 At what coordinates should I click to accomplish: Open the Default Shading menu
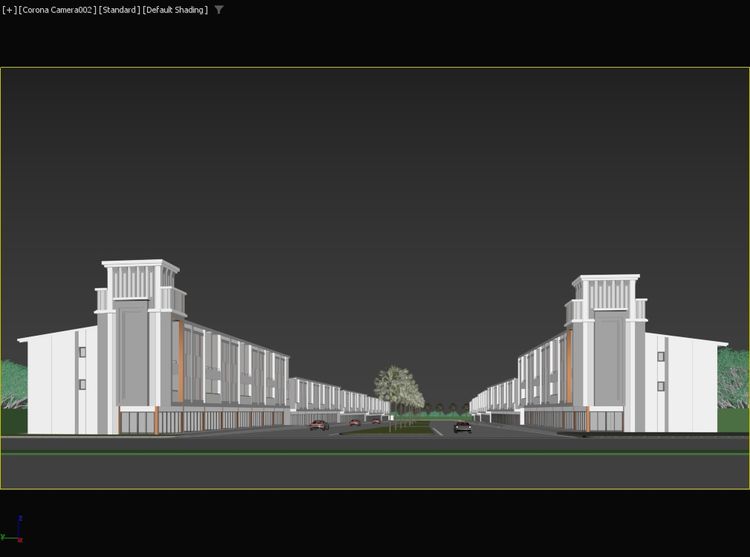[x=175, y=10]
